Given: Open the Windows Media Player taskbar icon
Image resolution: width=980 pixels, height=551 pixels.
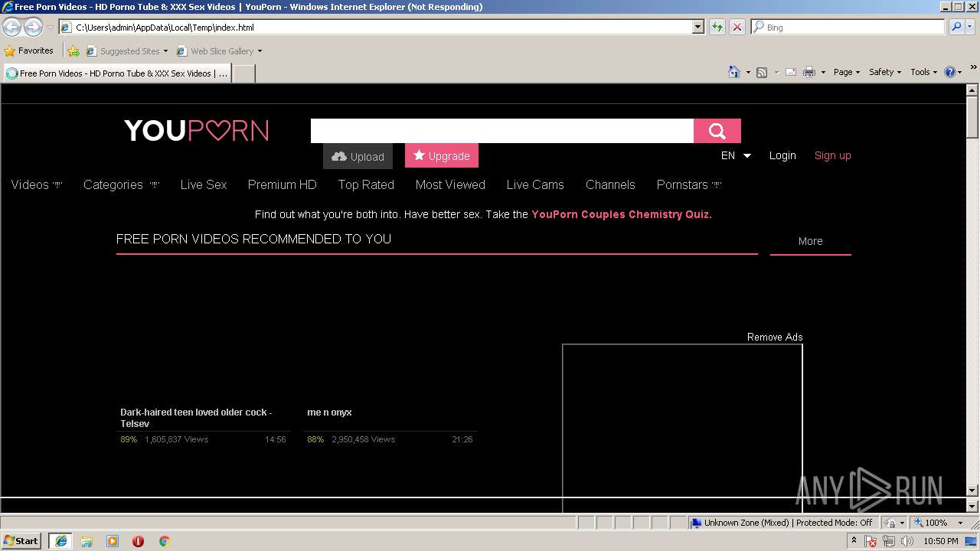Looking at the screenshot, I should coord(113,541).
